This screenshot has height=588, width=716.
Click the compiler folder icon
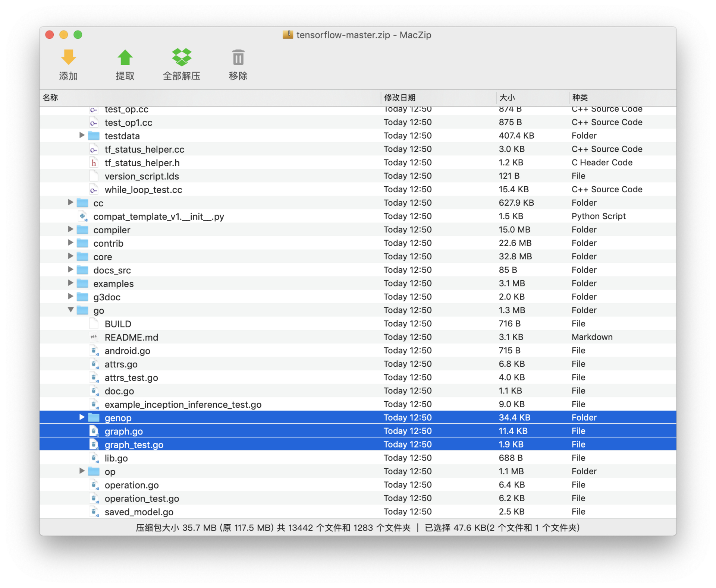click(82, 230)
